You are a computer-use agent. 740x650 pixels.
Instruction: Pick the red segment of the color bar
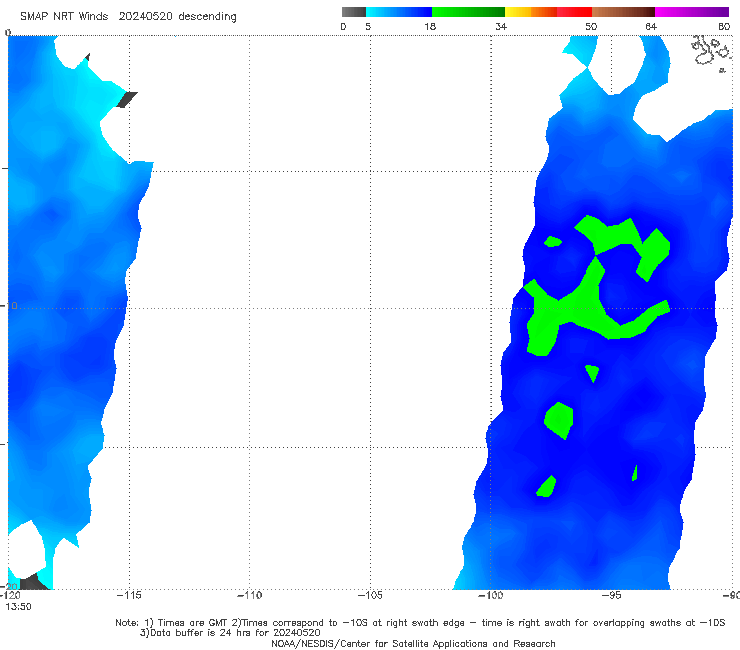(574, 12)
